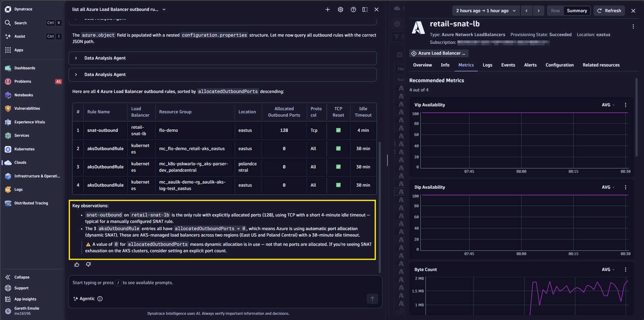The width and height of the screenshot is (644, 320).
Task: Open retail-snat-lb more options menu
Action: click(x=633, y=27)
